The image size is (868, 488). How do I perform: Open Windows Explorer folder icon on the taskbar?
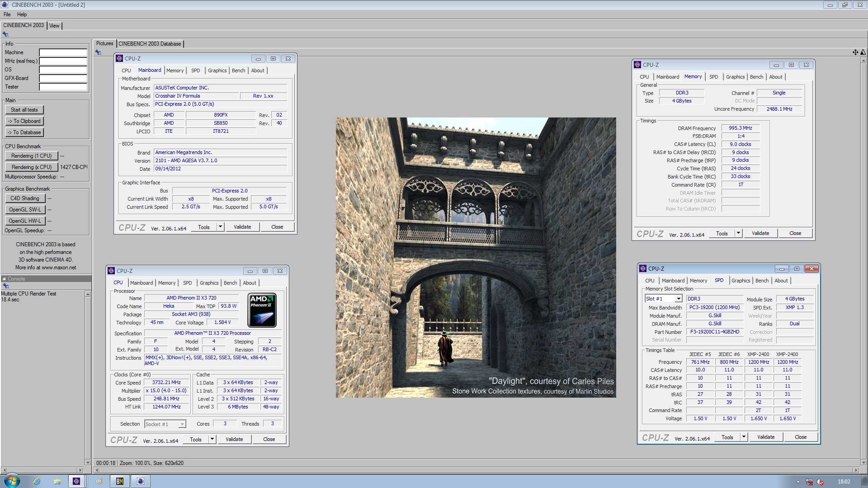[x=57, y=481]
